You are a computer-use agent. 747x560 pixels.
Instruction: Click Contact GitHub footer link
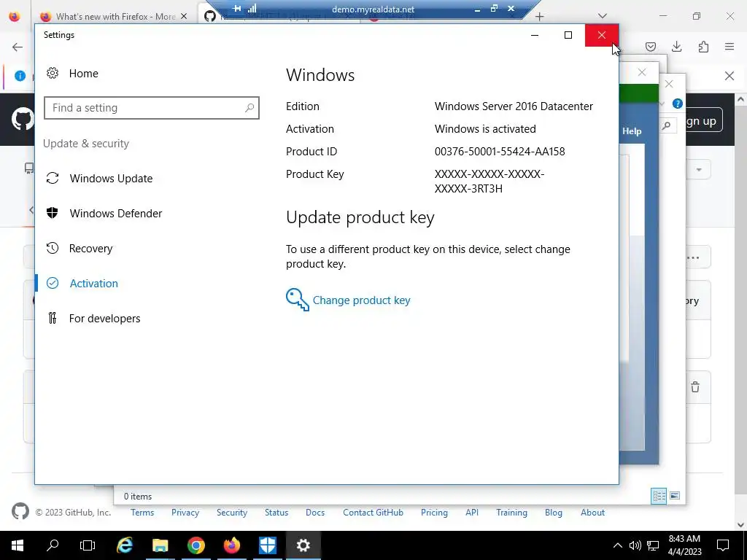click(373, 513)
